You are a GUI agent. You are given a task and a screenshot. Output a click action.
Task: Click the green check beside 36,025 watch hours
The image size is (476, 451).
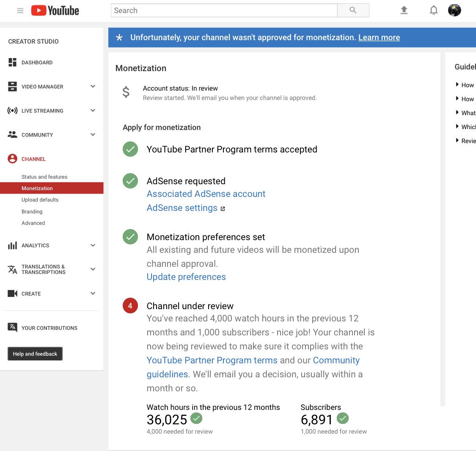(x=196, y=418)
